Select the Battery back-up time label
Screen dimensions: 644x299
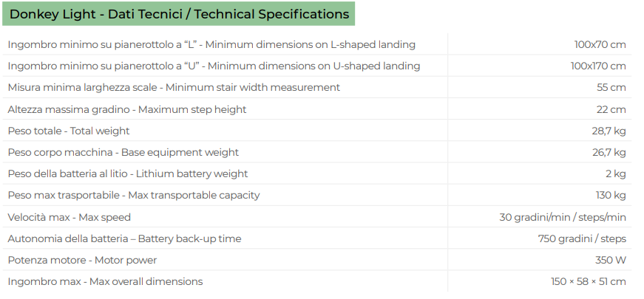tap(124, 238)
